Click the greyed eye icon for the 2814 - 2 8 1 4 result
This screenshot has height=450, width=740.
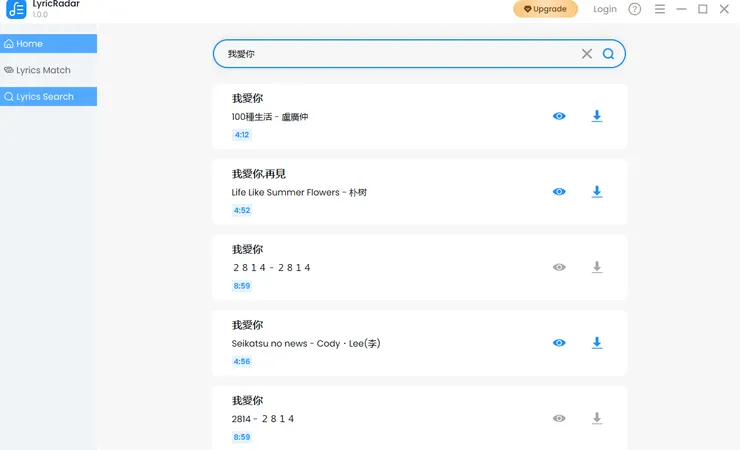pos(559,418)
